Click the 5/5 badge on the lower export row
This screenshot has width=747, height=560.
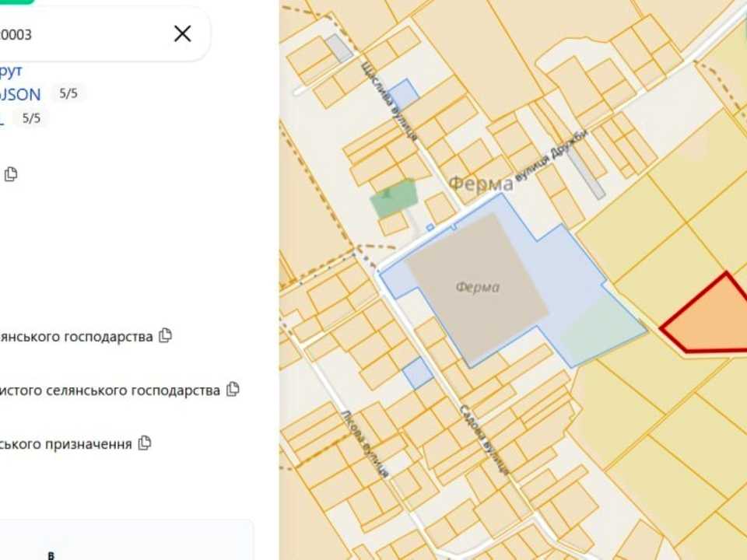[31, 118]
